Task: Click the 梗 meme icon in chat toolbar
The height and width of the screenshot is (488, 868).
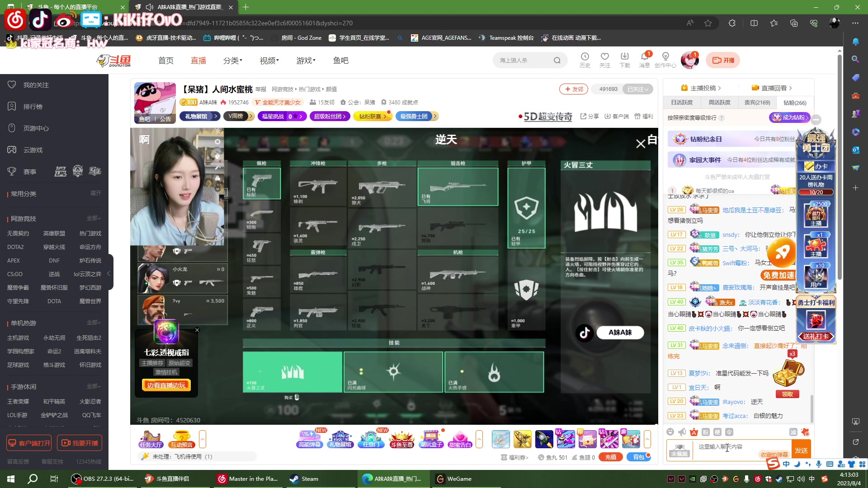Action: (717, 432)
